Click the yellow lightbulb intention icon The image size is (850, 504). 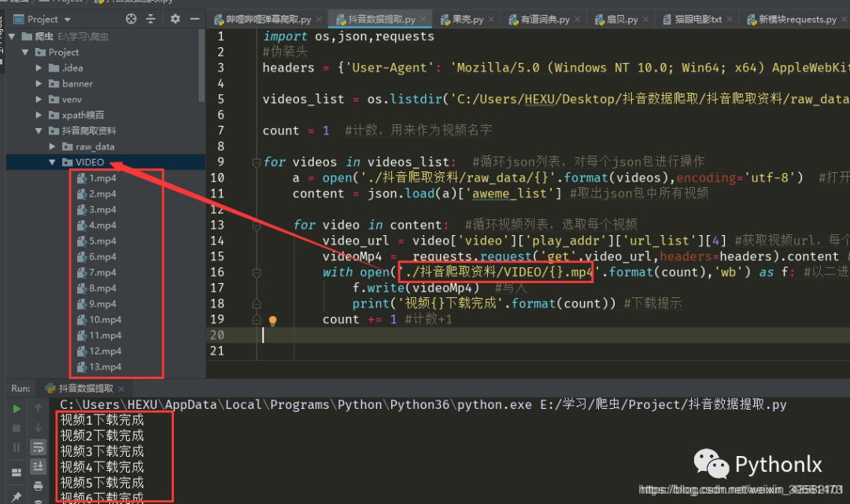pos(272,321)
